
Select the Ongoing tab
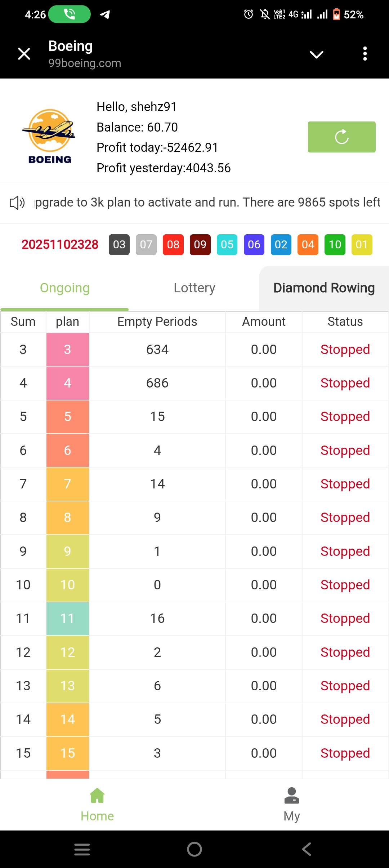coord(65,288)
